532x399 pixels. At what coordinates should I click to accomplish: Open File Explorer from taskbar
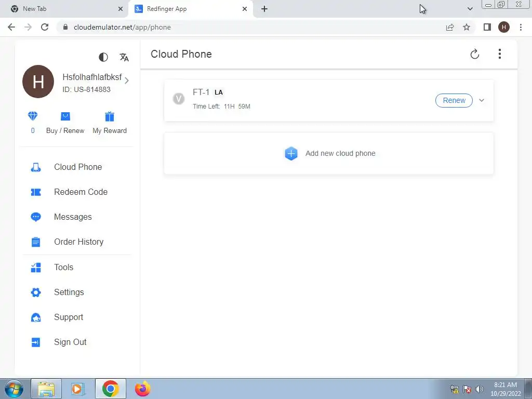click(x=46, y=389)
